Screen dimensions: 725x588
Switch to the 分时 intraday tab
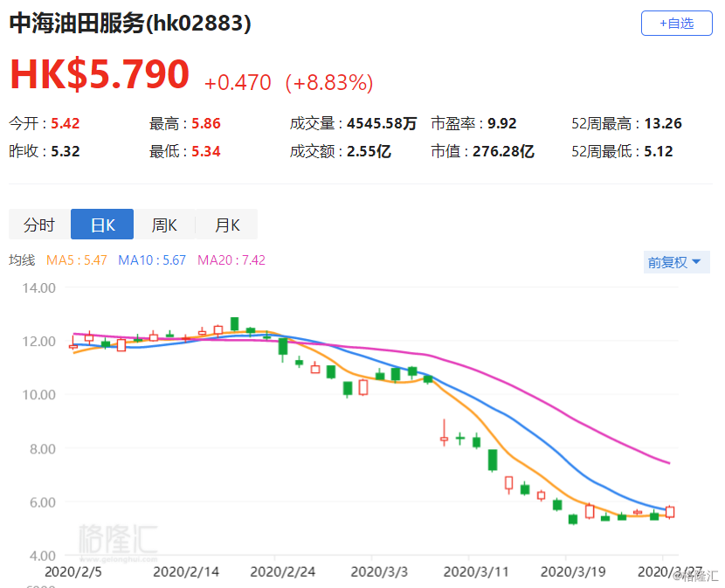coord(39,225)
